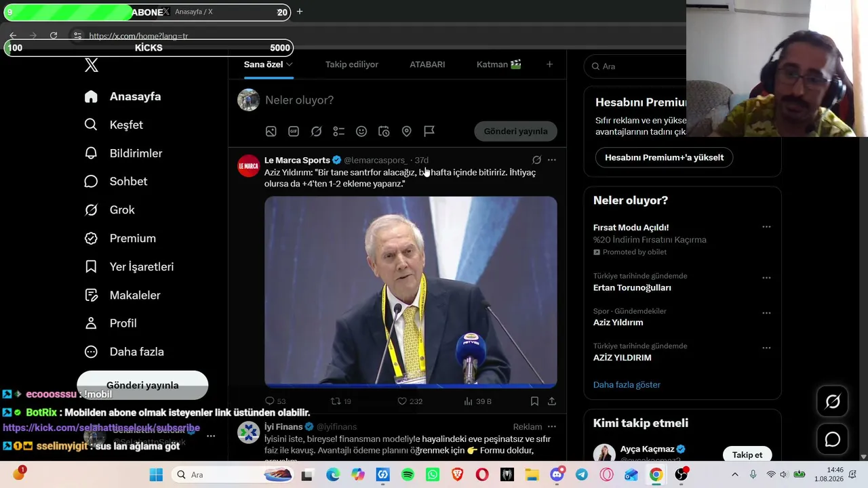Open the Sohbet chat bubble icon
Screen dimensions: 868x488
91,181
